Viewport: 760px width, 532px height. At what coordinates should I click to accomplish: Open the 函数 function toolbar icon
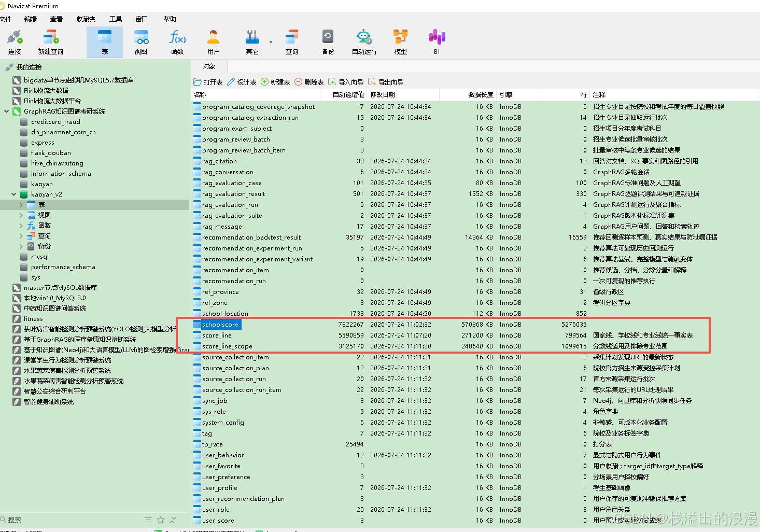tap(177, 42)
